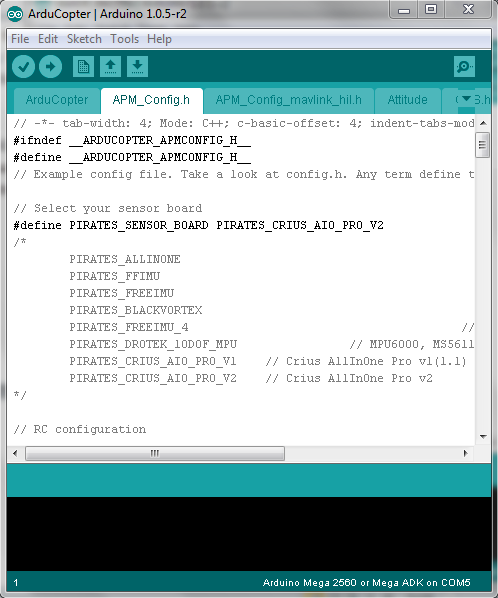
Task: Click the '#define PIRATES_SENSOR_BOARD' line
Action: (x=198, y=225)
